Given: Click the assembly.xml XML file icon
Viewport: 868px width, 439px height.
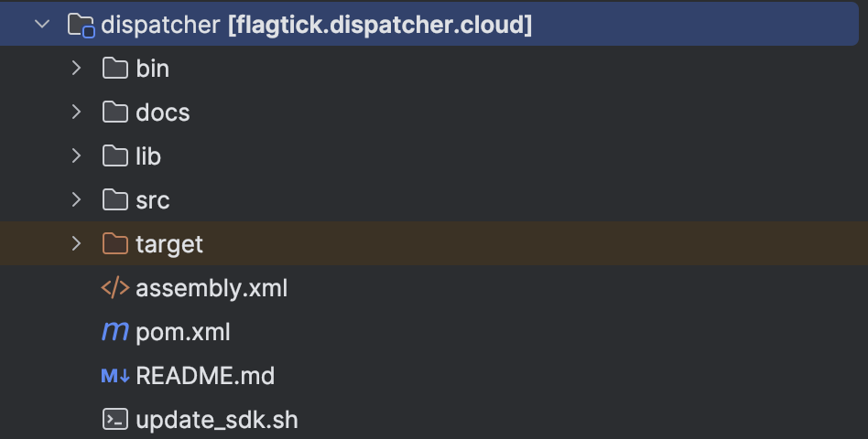Looking at the screenshot, I should coord(114,288).
